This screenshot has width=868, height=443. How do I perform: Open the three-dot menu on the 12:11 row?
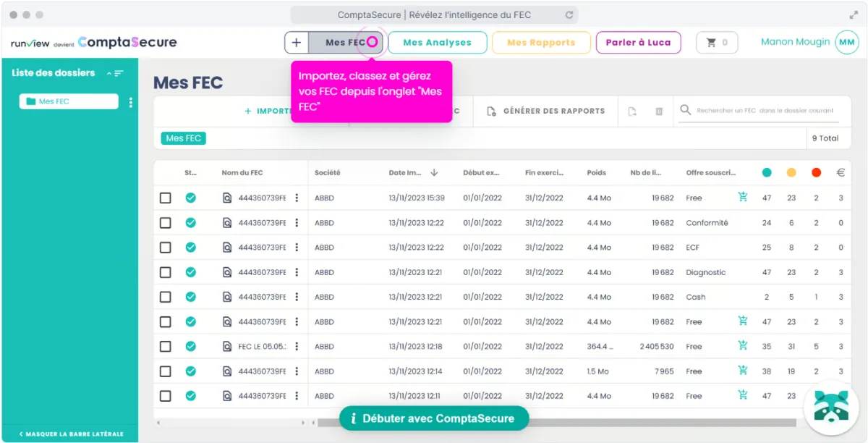pos(297,396)
